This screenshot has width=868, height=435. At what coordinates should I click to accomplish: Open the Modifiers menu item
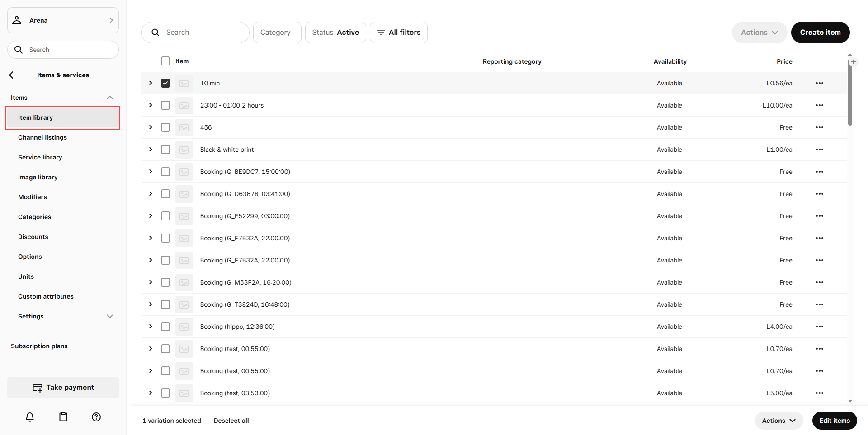pyautogui.click(x=33, y=197)
